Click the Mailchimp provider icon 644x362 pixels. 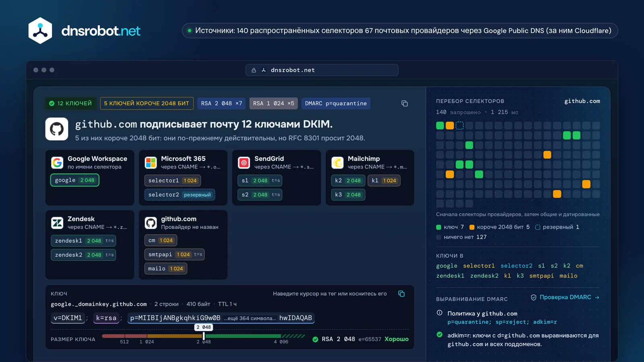tap(337, 162)
